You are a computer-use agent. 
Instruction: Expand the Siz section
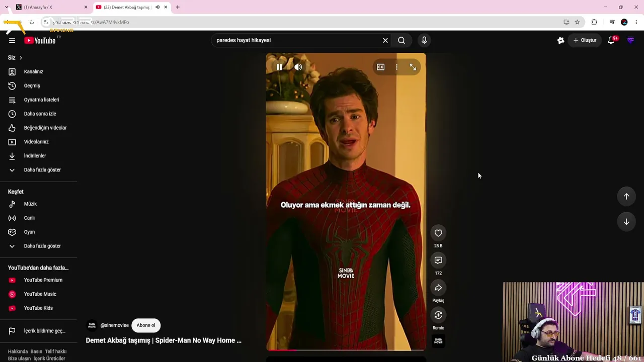pos(15,58)
